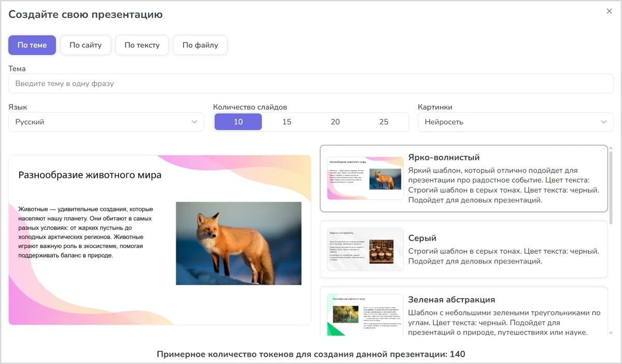Click the scrollbar down arrow in template list

611,333
